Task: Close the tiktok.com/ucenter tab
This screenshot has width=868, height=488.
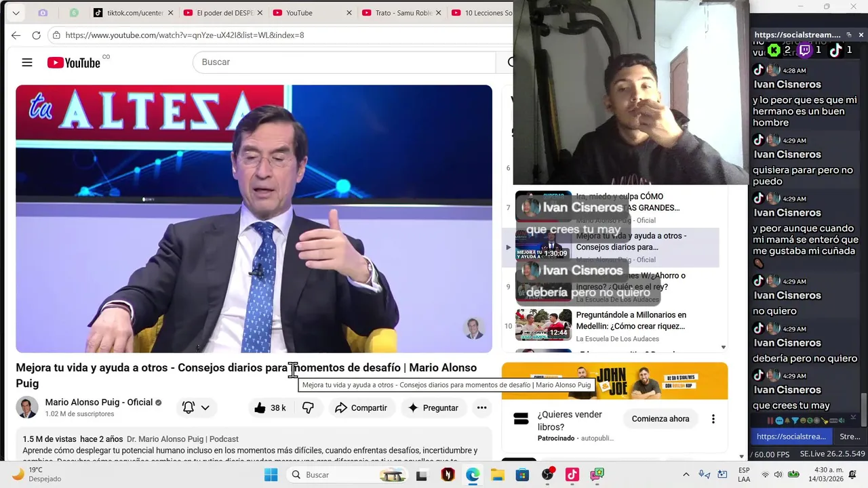Action: 170,13
